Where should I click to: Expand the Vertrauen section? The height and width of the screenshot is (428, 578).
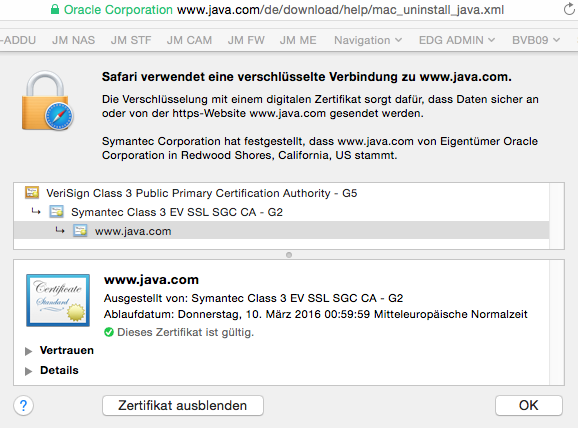point(28,351)
